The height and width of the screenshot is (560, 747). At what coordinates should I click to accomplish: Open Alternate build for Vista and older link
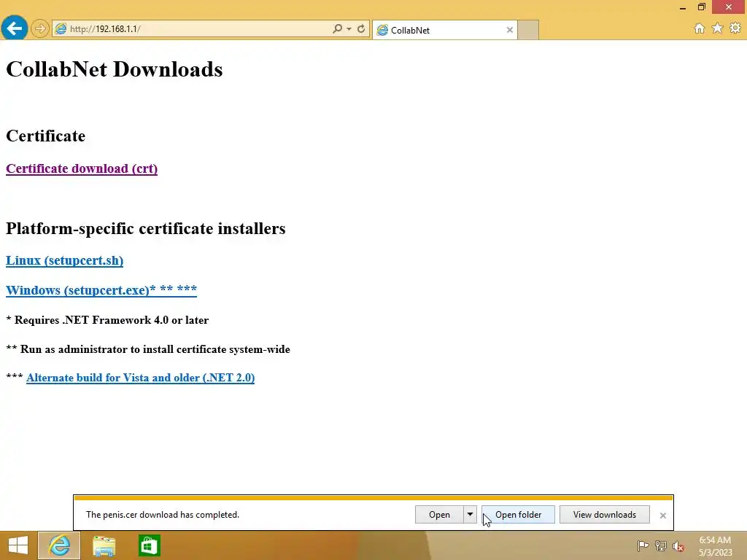tap(141, 378)
